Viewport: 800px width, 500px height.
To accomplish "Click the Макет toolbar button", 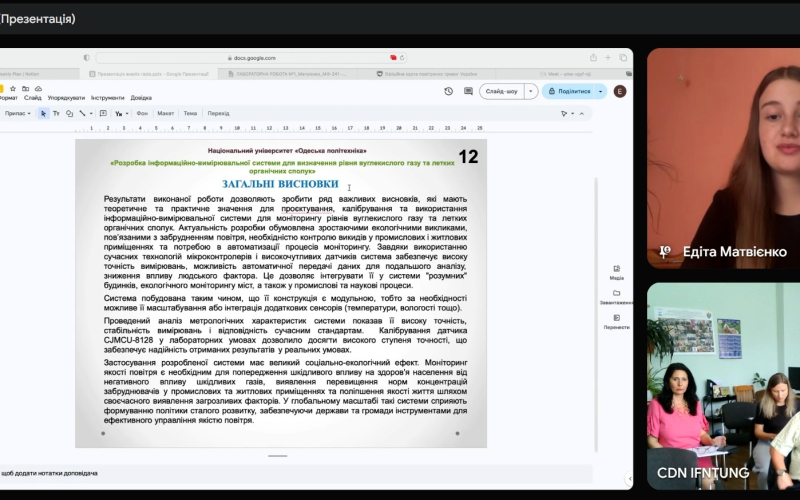I will [x=165, y=113].
